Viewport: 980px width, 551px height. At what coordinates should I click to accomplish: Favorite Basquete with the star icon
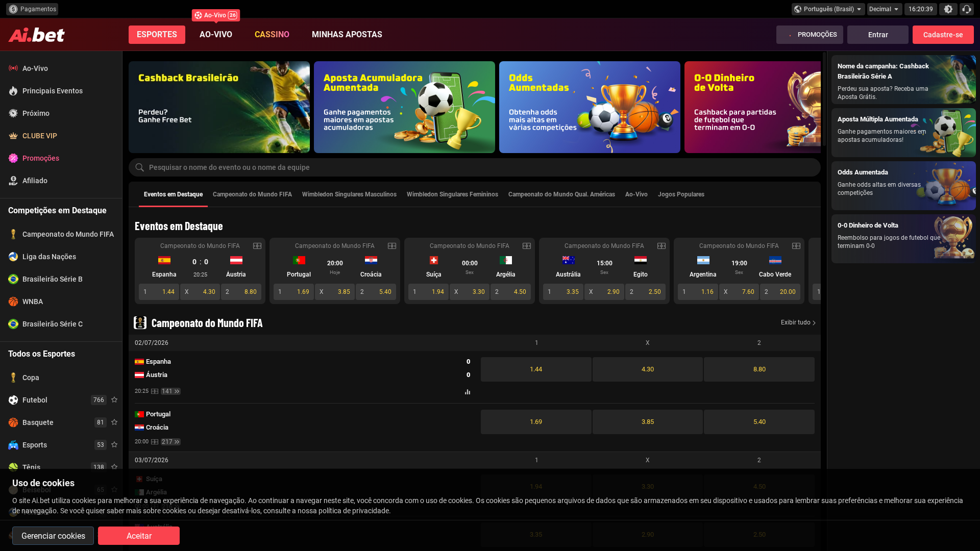point(114,422)
